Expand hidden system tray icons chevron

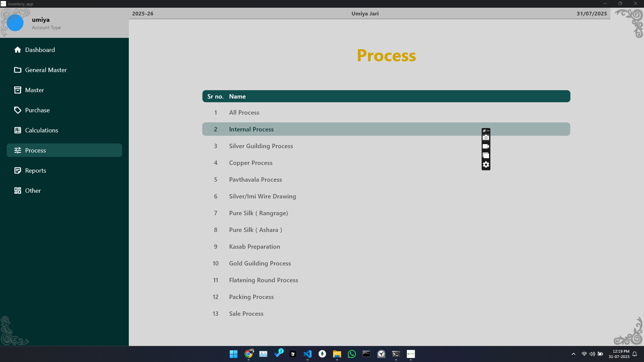pos(574,354)
